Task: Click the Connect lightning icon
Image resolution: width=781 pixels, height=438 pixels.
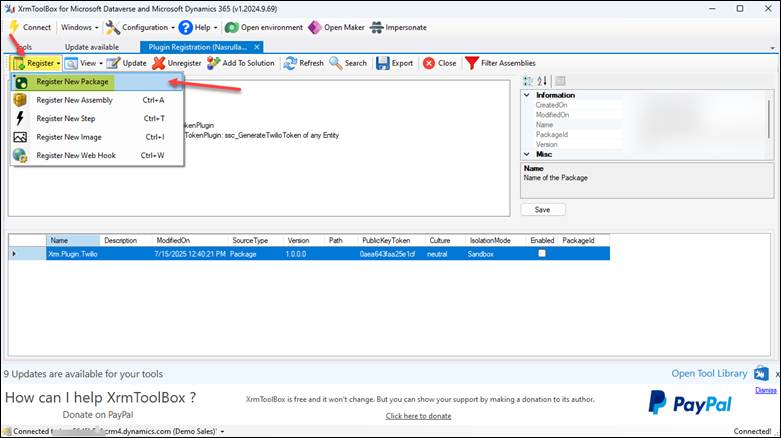Action: pos(14,27)
